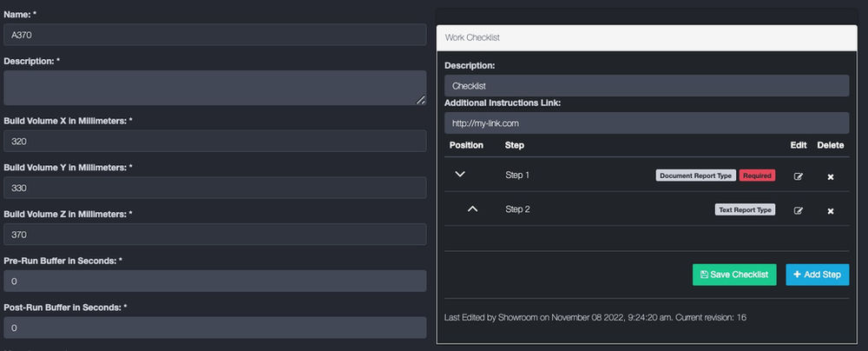Delete Step 1 with X icon
The image size is (868, 351).
click(x=830, y=175)
